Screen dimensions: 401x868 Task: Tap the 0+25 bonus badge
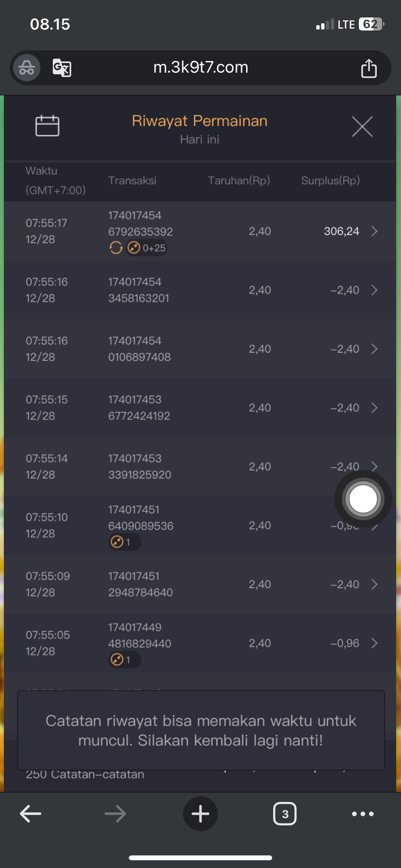(147, 248)
